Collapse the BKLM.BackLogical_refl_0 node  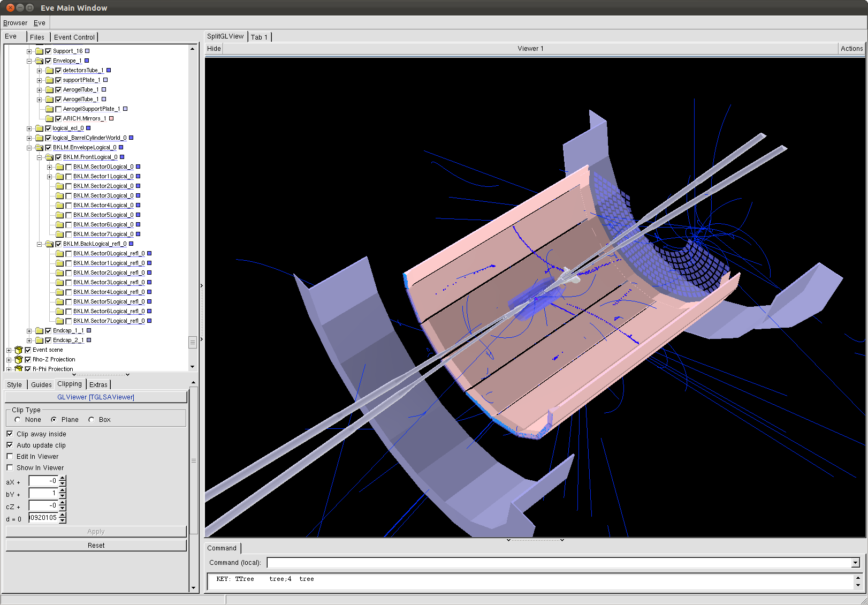coord(39,244)
